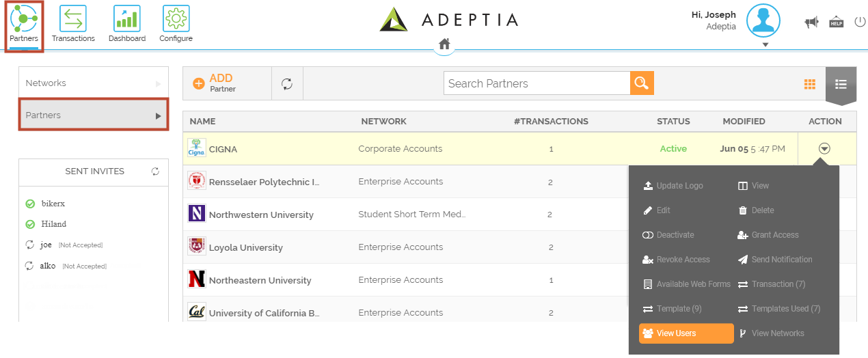This screenshot has height=358, width=868.
Task: Select Northwestern University partner
Action: (261, 215)
